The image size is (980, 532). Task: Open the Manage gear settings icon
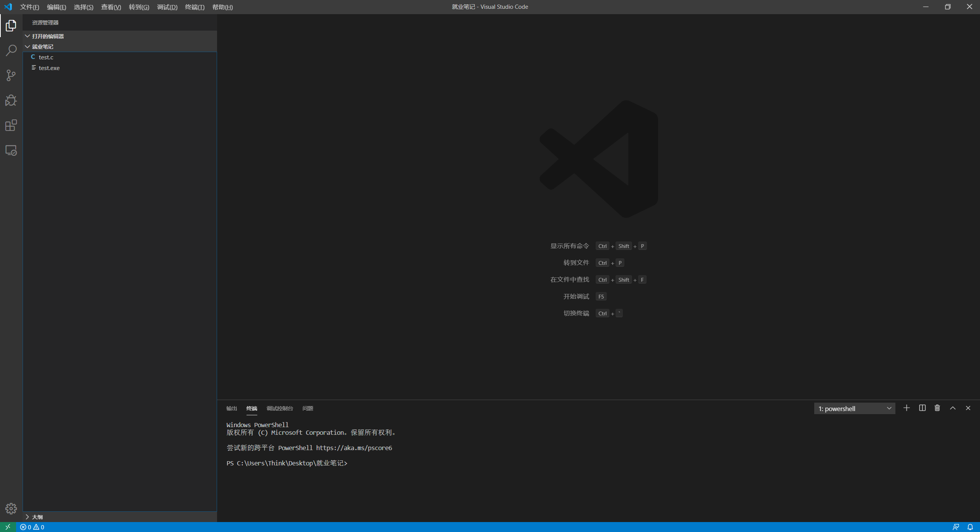11,509
